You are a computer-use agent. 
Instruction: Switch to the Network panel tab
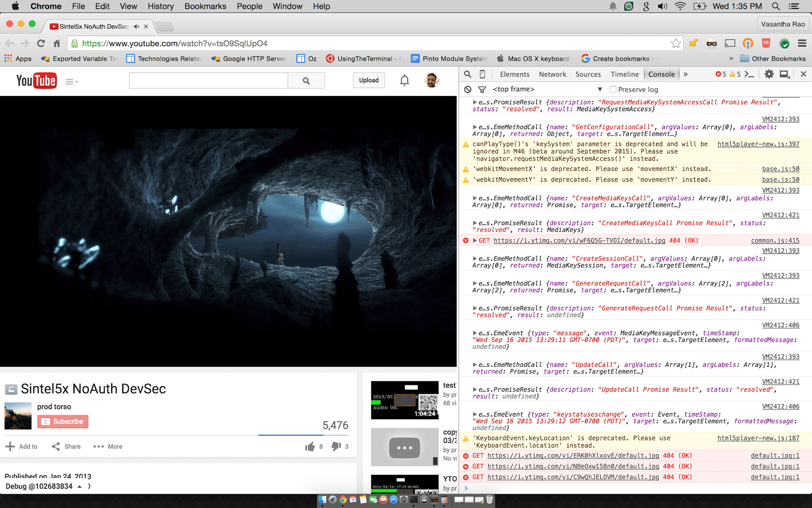(552, 74)
